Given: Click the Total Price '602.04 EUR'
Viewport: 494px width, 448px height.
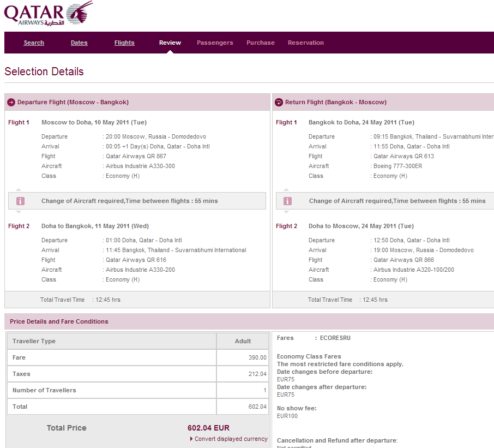Looking at the screenshot, I should coord(209,428).
